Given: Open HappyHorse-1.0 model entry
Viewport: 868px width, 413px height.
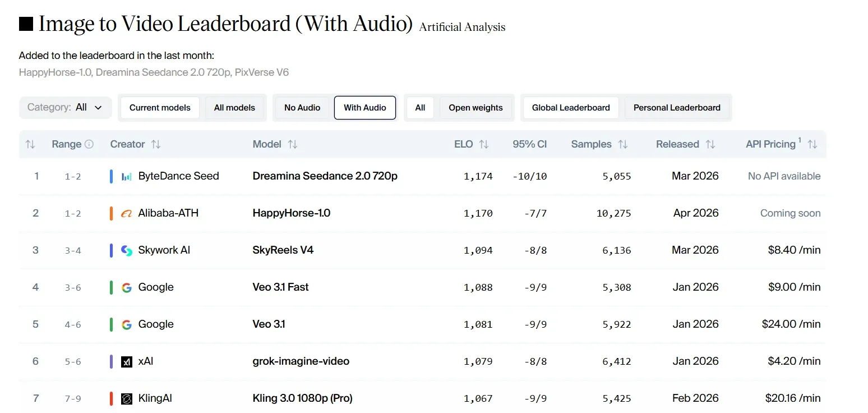Looking at the screenshot, I should (x=292, y=213).
